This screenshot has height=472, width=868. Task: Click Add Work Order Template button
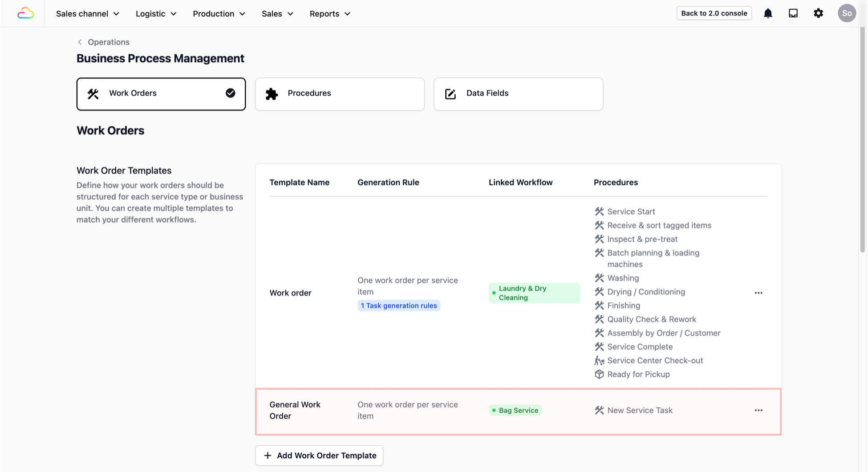pos(319,456)
